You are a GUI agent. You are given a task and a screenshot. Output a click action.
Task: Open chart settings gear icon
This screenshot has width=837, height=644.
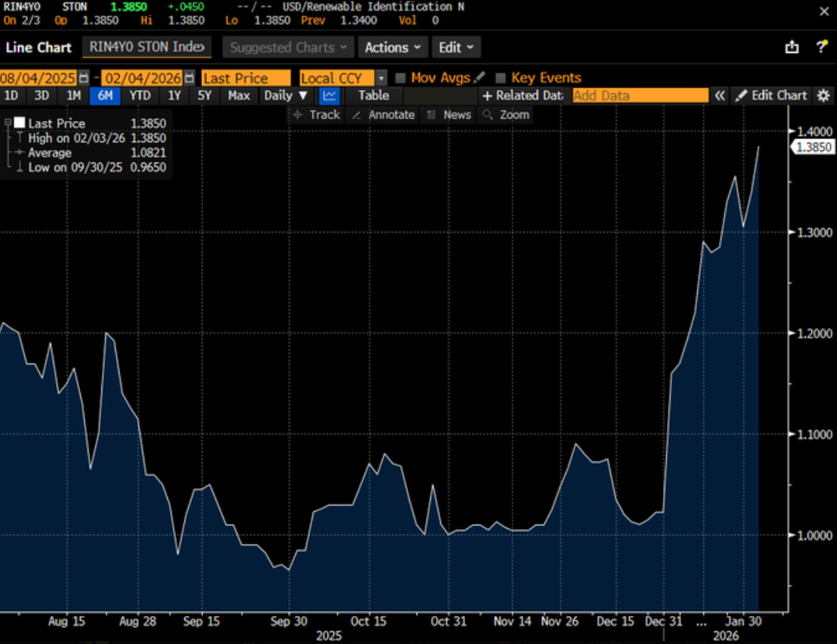point(823,95)
